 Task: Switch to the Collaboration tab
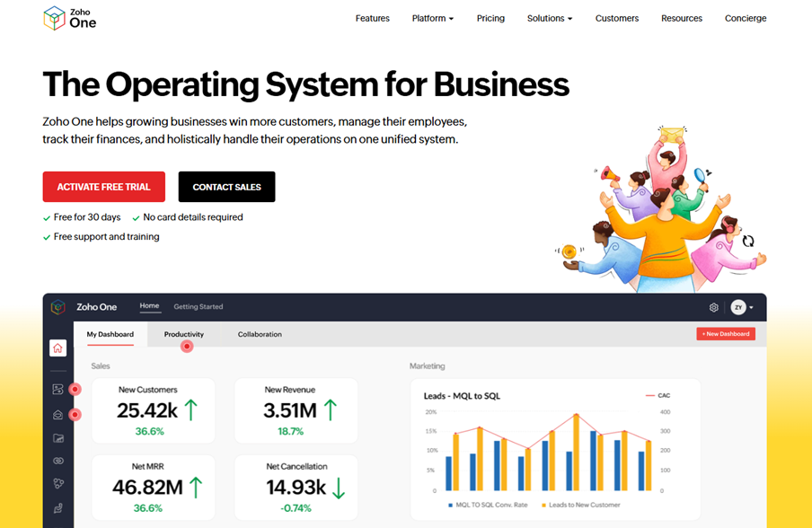click(x=259, y=334)
